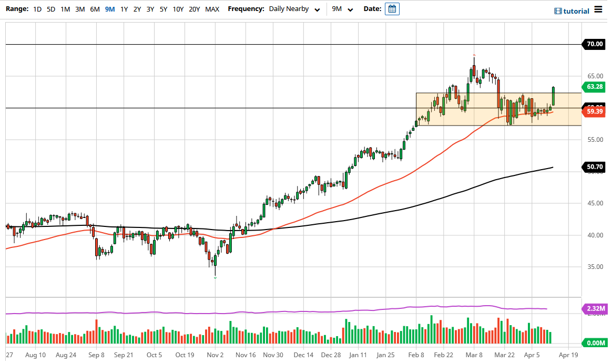Open the Date calendar picker icon
This screenshot has width=612, height=364.
[x=392, y=8]
